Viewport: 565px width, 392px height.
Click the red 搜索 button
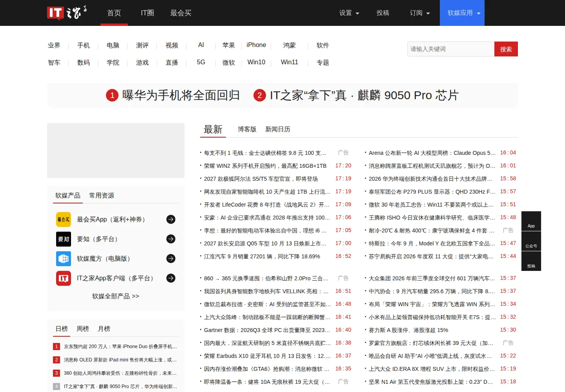pos(506,49)
